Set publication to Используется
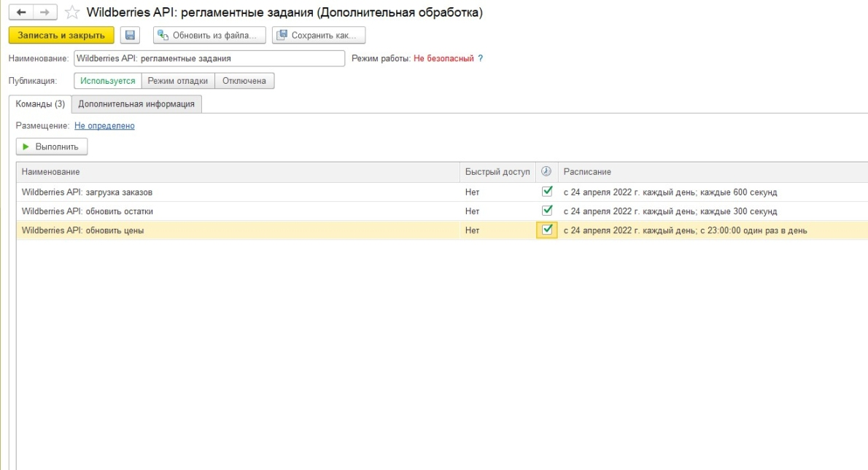 pyautogui.click(x=108, y=81)
